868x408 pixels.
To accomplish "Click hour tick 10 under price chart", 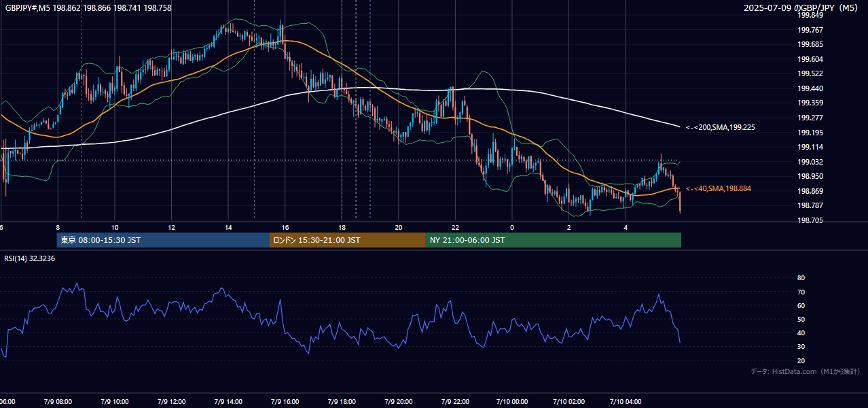I will coord(115,227).
